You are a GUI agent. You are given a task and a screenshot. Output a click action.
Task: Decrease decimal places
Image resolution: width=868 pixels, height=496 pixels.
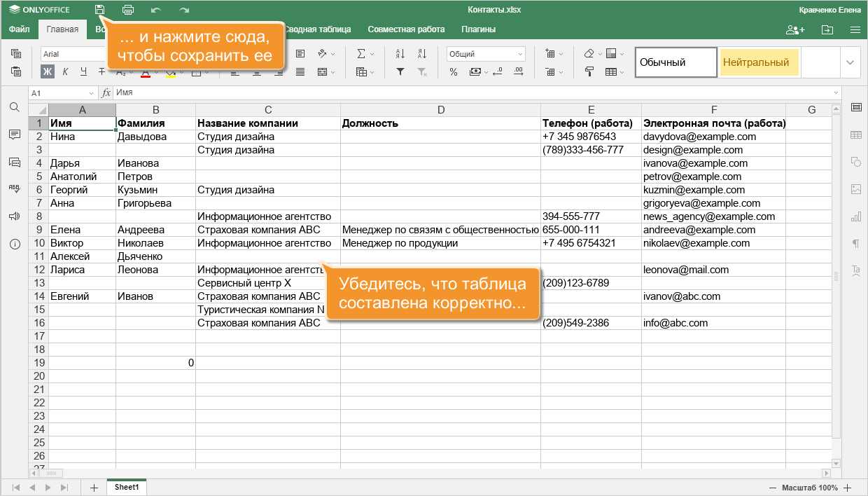click(x=498, y=71)
